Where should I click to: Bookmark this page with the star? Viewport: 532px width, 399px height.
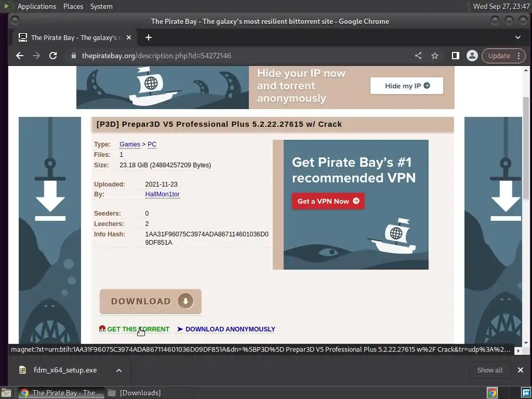tap(435, 56)
